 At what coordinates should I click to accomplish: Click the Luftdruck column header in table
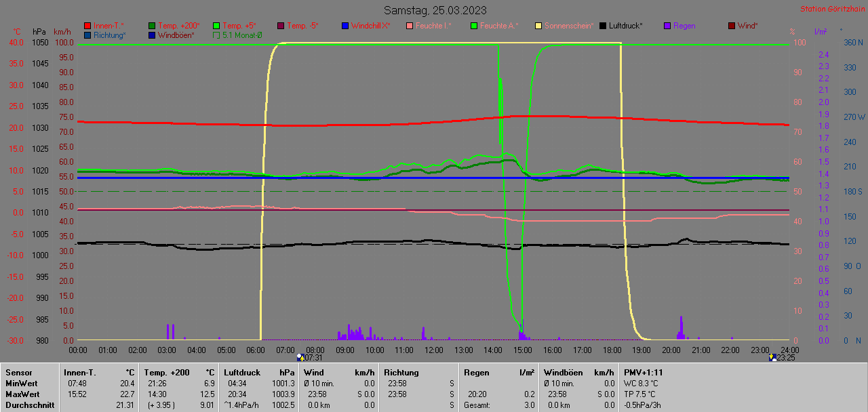242,372
